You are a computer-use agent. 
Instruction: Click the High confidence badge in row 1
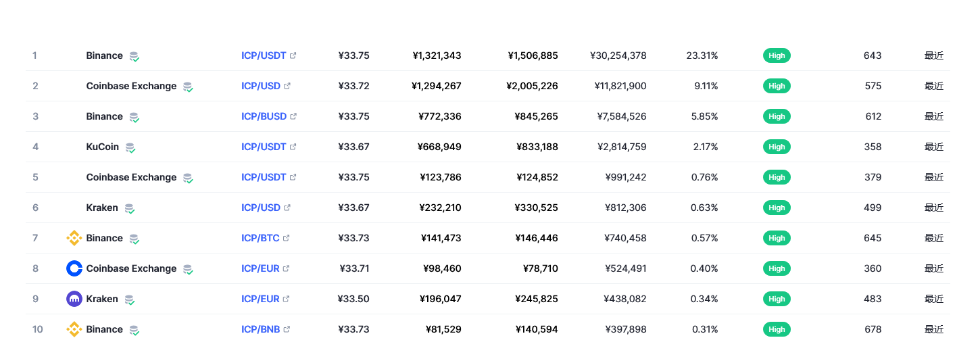[x=777, y=55]
